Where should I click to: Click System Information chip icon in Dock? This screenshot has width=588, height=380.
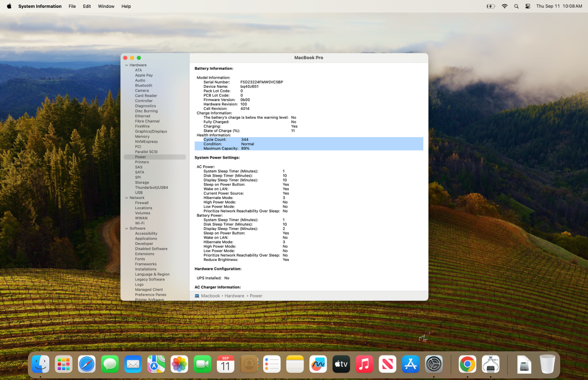[490, 364]
